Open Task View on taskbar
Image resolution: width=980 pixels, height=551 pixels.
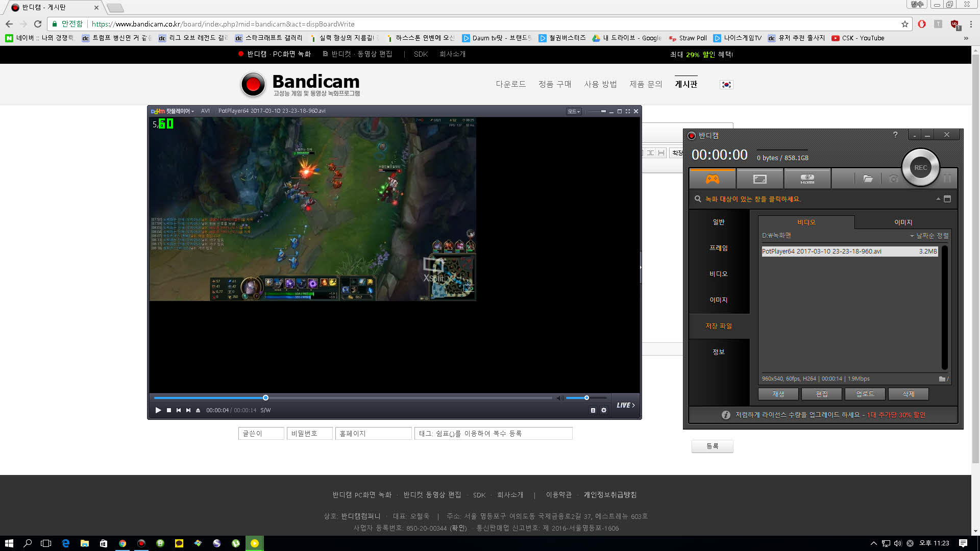pos(46,543)
